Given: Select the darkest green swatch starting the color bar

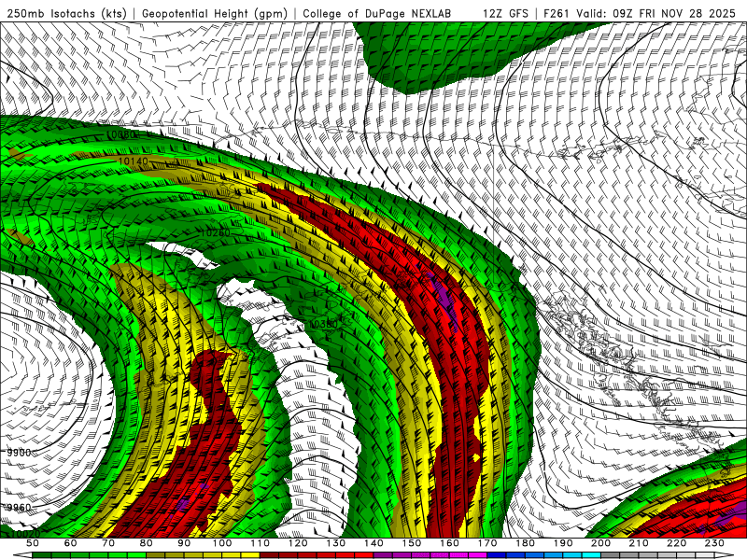Looking at the screenshot, I should 42,554.
